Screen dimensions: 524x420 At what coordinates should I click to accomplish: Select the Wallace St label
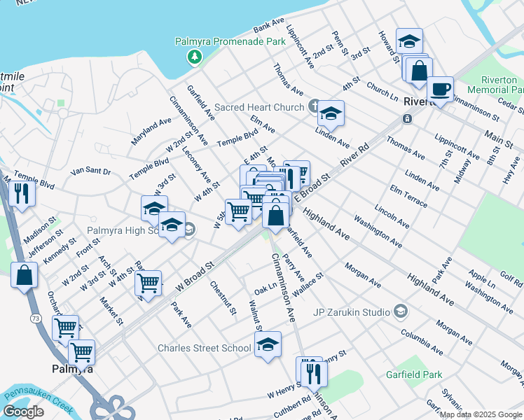[308, 284]
